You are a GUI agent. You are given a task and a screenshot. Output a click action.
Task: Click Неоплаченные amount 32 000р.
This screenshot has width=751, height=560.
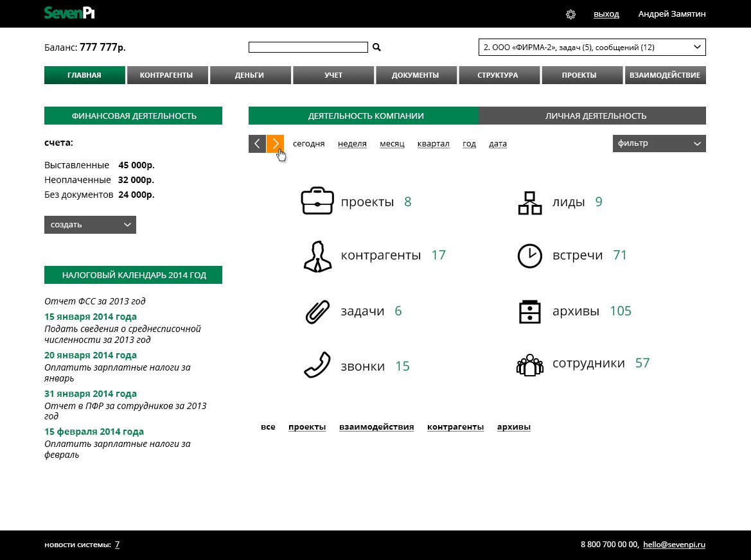136,180
